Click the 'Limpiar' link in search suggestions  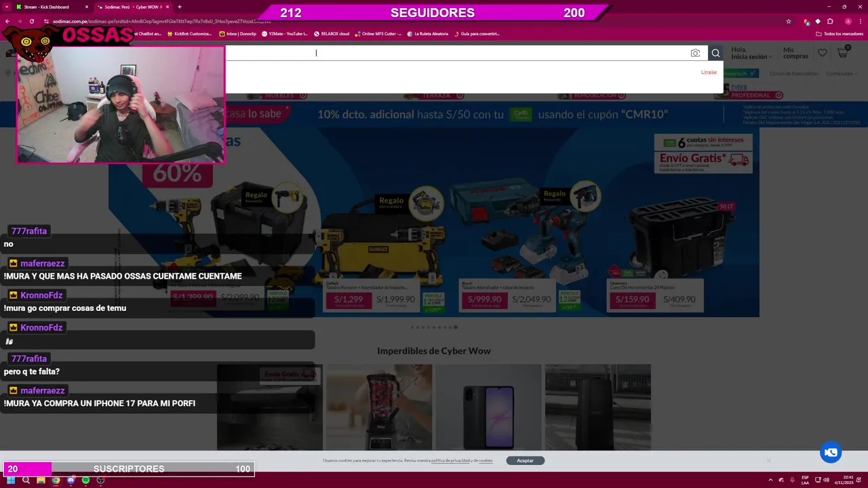point(709,72)
